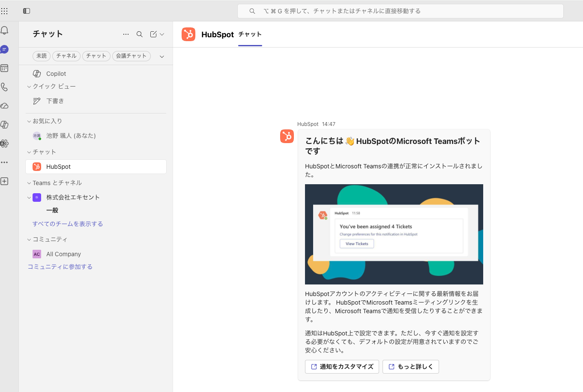Focus the top search bar field
The height and width of the screenshot is (392, 583).
tap(401, 11)
